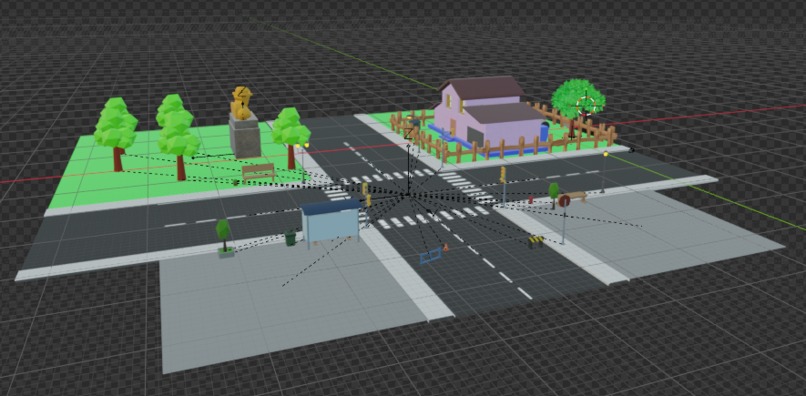This screenshot has height=396, width=806.
Task: Select the blue barrel beside the house
Action: pyautogui.click(x=544, y=132)
